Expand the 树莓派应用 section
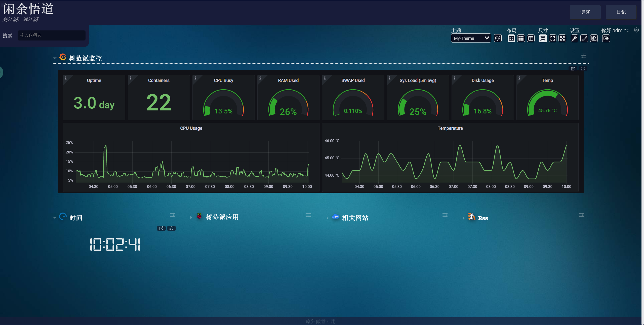 (191, 217)
